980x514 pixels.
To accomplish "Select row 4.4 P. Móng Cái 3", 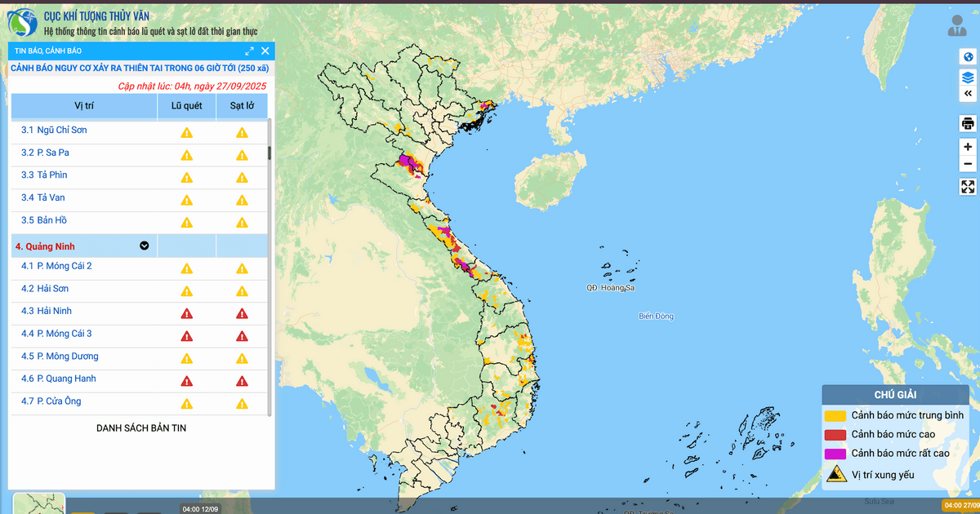I will [139, 336].
